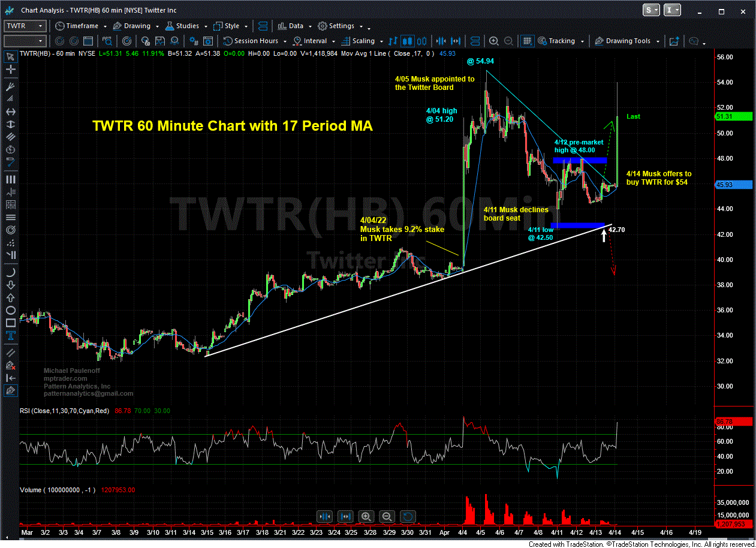Toggle the I button in title bar

click(x=673, y=10)
